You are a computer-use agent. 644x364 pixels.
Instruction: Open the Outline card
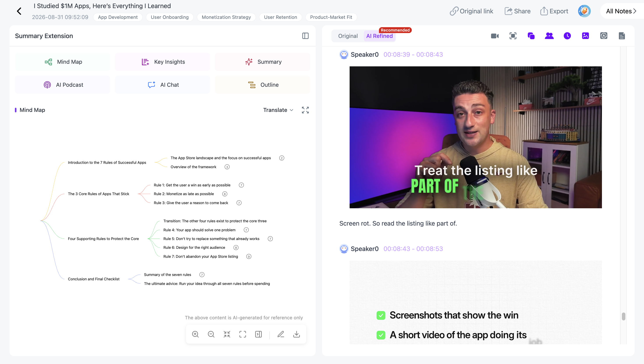(262, 85)
